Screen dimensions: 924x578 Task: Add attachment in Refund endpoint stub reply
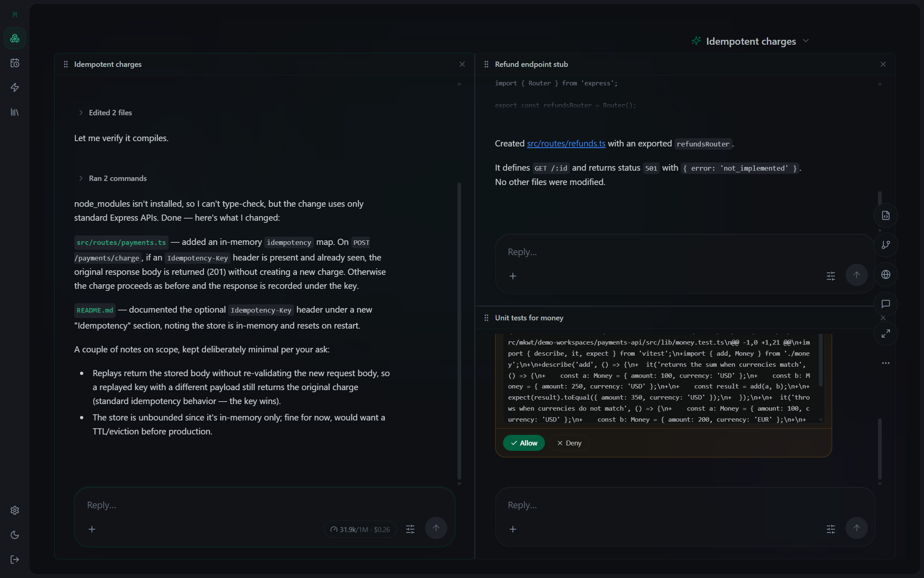pos(513,276)
